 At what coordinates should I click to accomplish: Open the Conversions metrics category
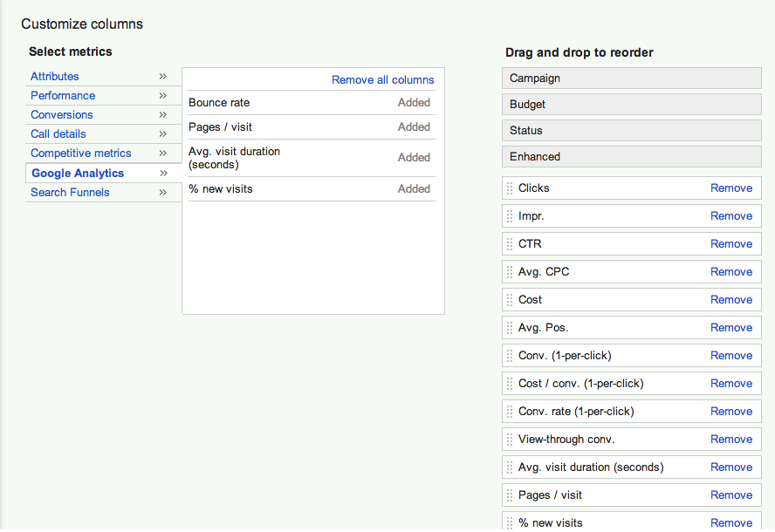pos(62,115)
